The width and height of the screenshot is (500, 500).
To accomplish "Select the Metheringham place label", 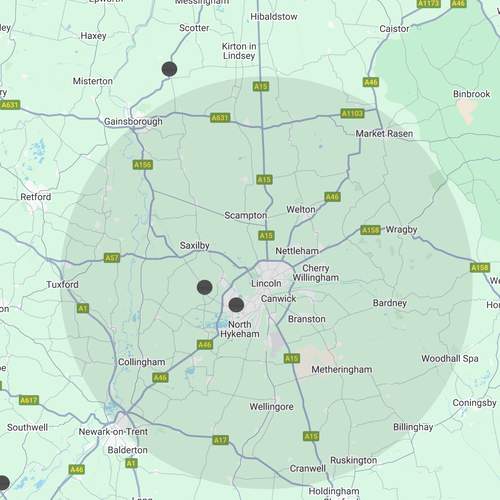I will (x=342, y=370).
